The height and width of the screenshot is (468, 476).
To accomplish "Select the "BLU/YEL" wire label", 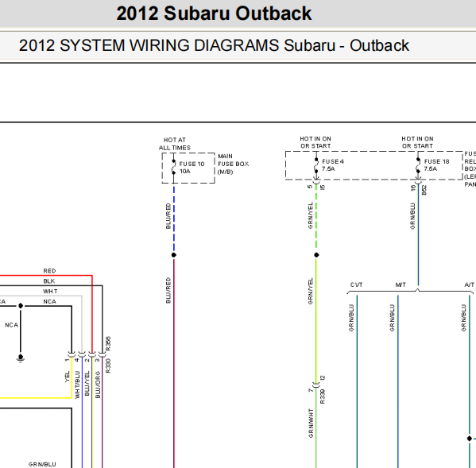I will (87, 383).
